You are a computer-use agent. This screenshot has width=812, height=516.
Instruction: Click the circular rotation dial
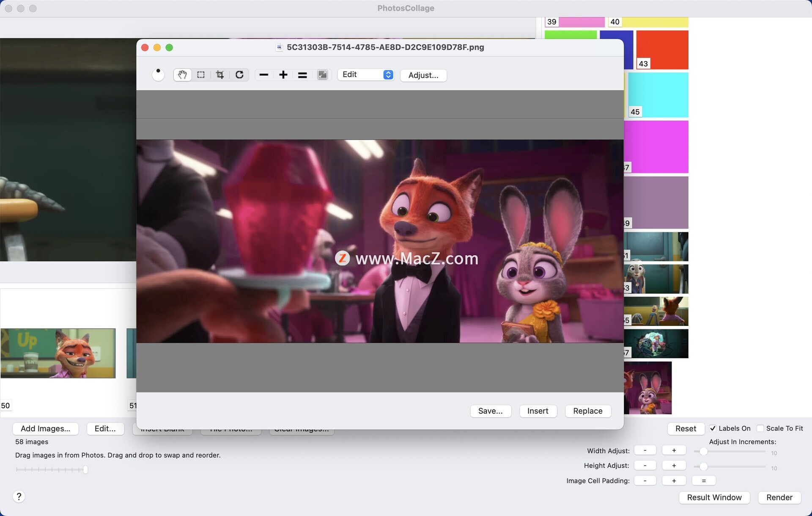[158, 75]
